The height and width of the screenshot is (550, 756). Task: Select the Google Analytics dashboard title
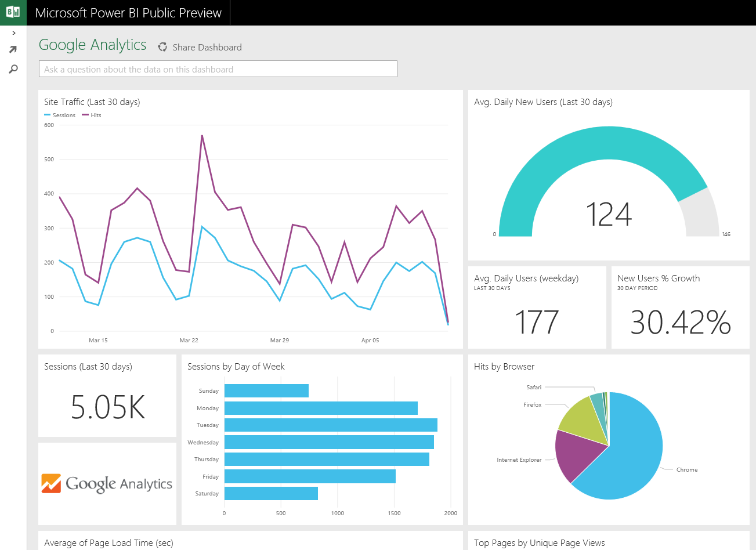click(92, 45)
